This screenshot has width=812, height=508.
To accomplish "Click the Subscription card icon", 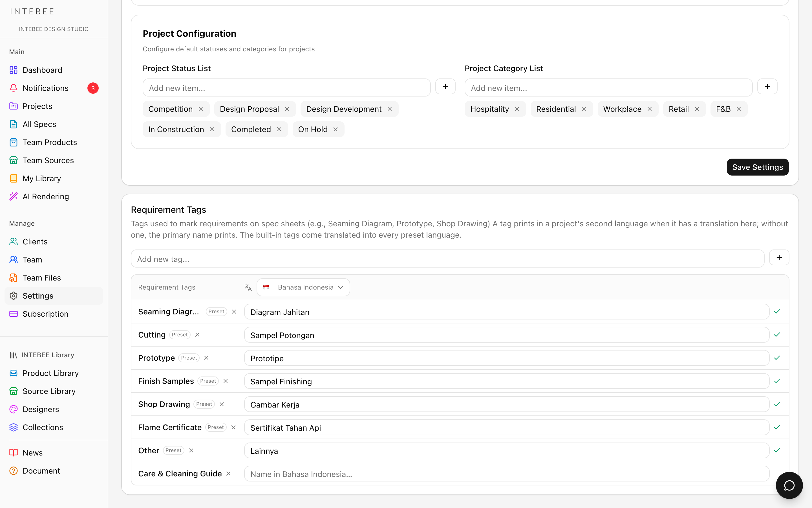I will tap(14, 314).
